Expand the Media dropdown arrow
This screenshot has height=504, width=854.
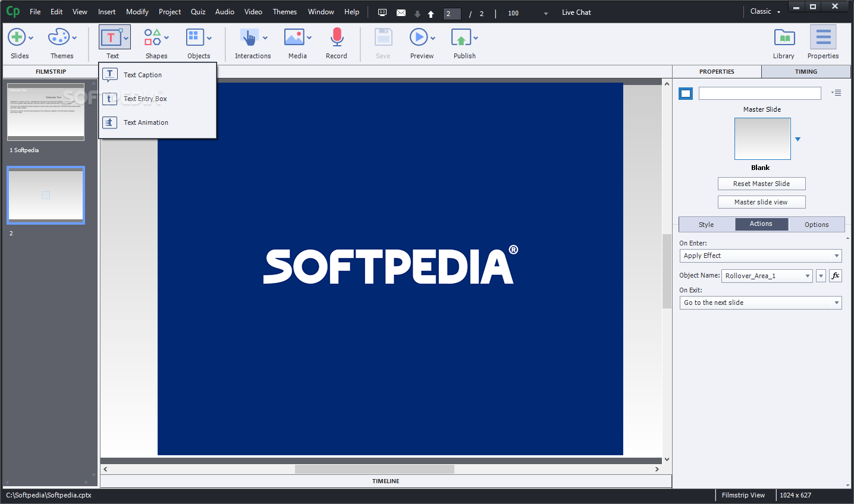point(309,38)
